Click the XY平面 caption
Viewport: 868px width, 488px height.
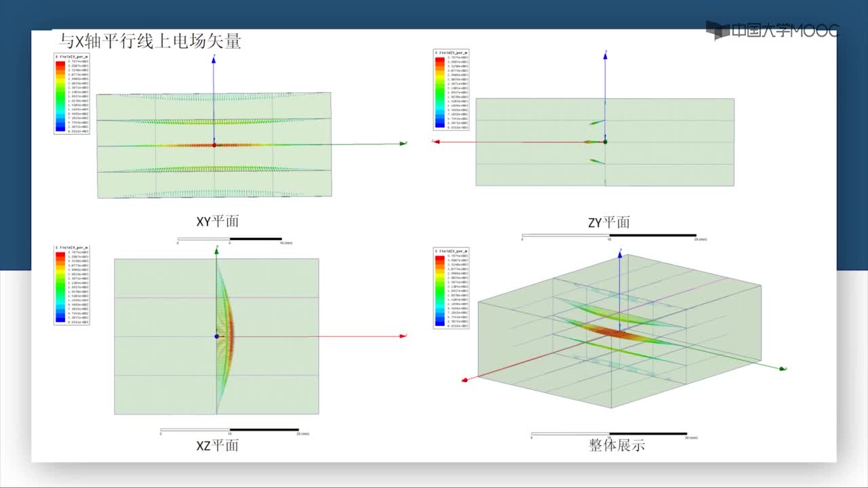coord(217,221)
